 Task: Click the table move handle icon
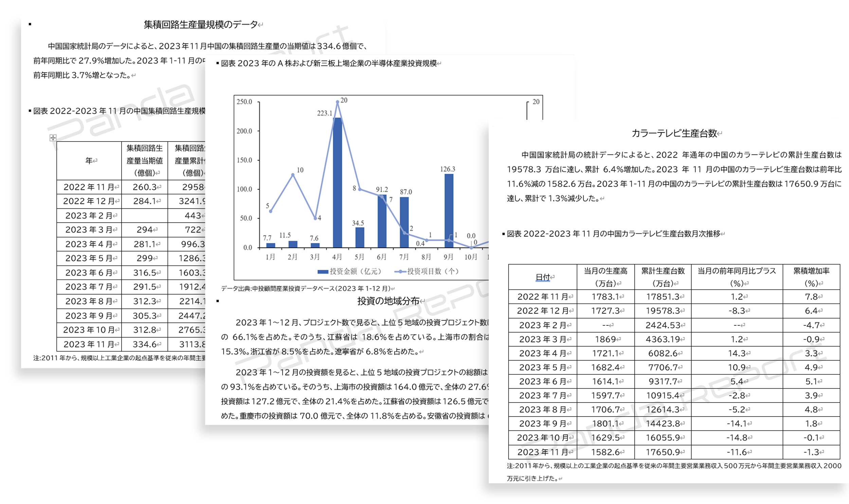pyautogui.click(x=53, y=137)
